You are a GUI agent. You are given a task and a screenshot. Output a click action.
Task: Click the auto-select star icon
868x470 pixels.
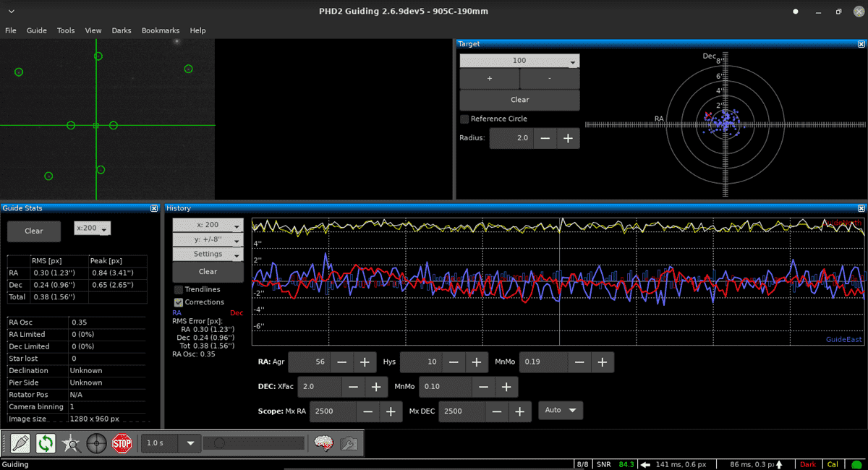coord(71,443)
